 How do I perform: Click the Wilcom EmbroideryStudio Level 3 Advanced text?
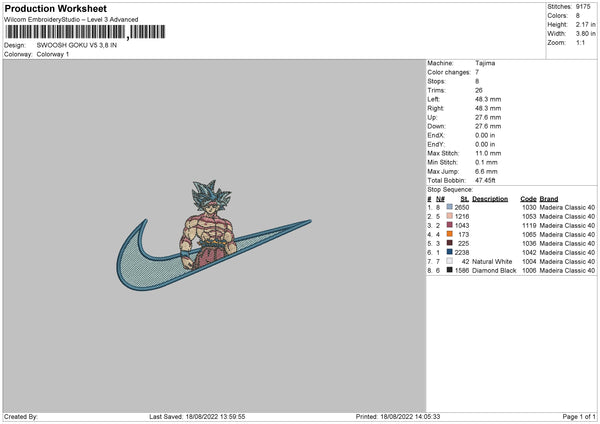(71, 20)
